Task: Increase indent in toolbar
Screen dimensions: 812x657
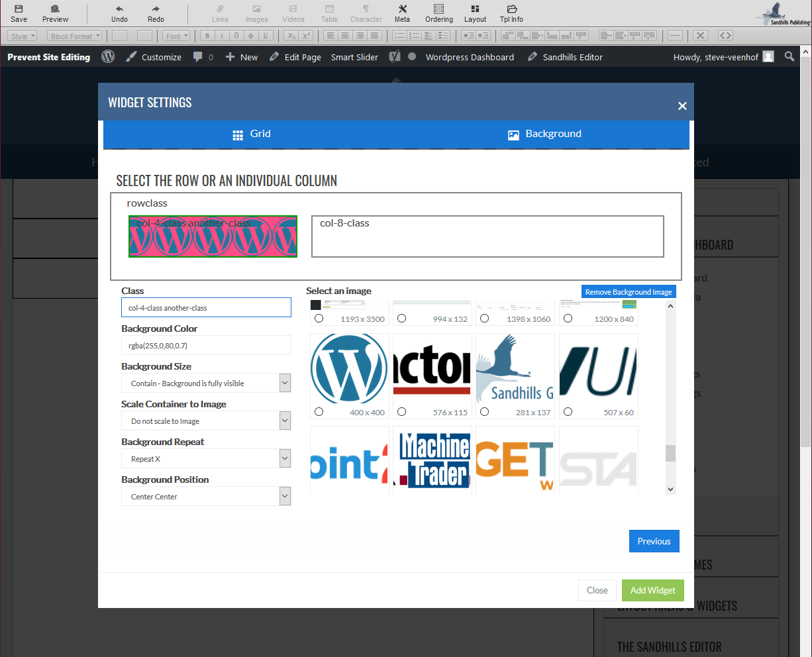Action: pos(483,36)
